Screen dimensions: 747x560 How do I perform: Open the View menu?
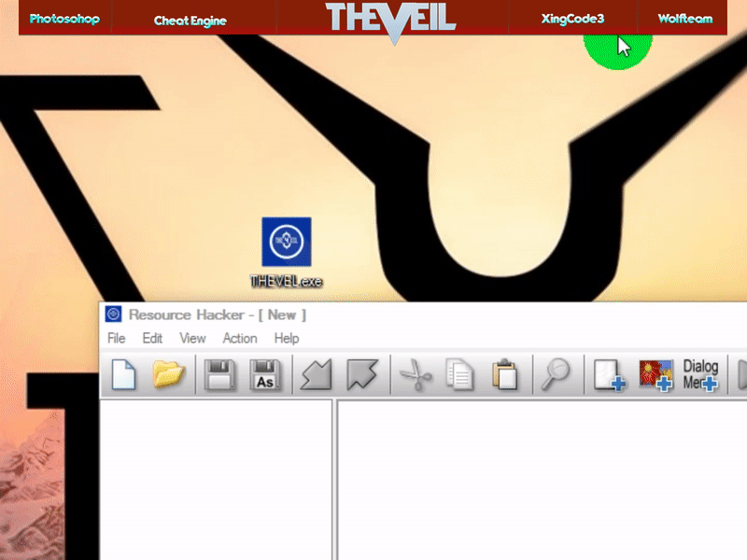[x=192, y=338]
